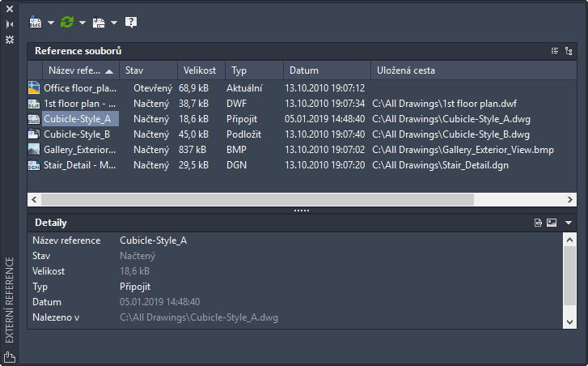Expand the Attach DWG dropdown arrow
Viewport: 588px width, 366px height.
coord(50,23)
